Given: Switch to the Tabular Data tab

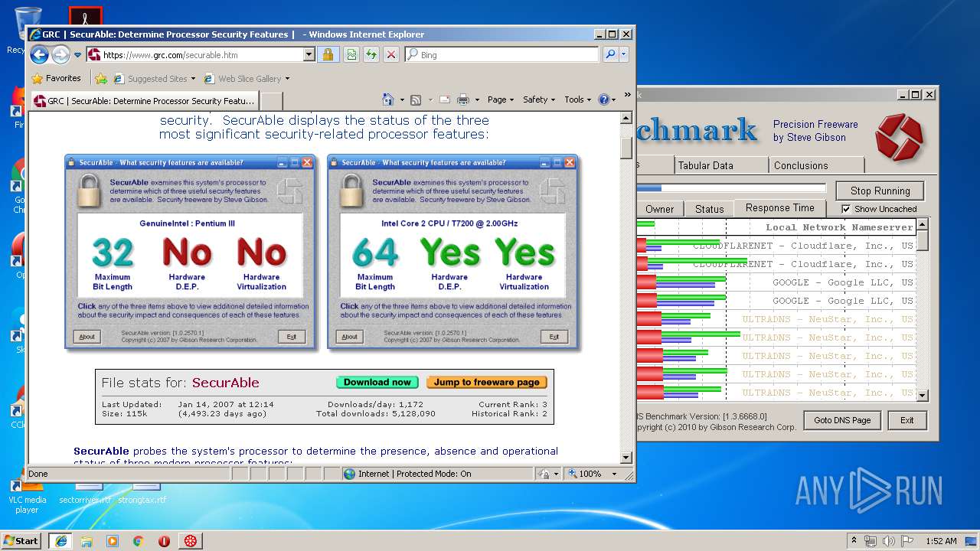Looking at the screenshot, I should 720,165.
